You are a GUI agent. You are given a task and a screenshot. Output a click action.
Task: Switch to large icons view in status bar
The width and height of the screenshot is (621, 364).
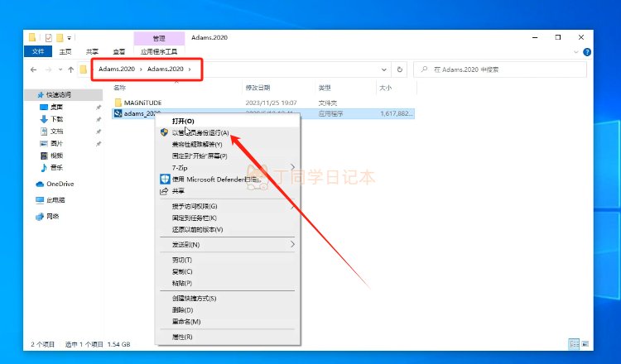(585, 344)
